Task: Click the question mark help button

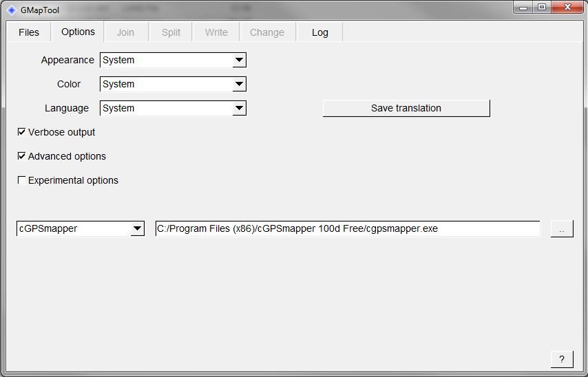Action: coord(561,359)
